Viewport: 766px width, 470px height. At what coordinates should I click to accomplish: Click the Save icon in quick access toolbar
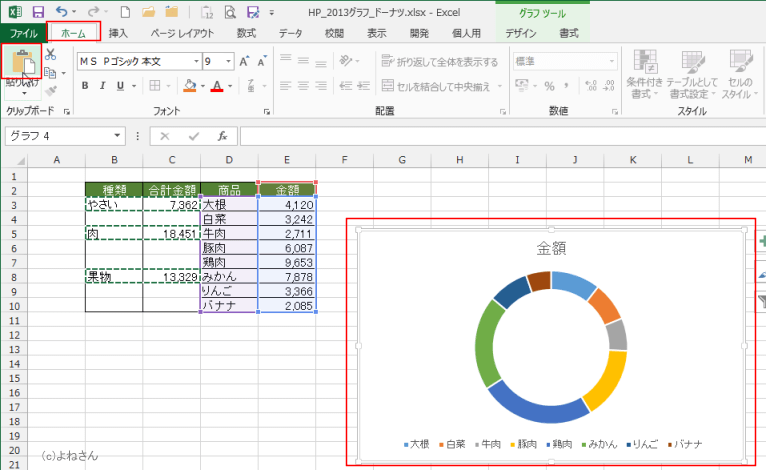[x=38, y=12]
